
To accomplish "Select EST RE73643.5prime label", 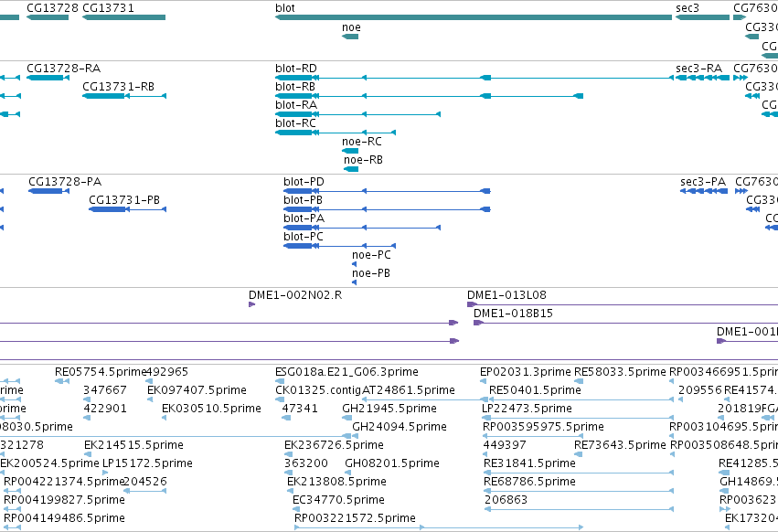I will tap(620, 446).
